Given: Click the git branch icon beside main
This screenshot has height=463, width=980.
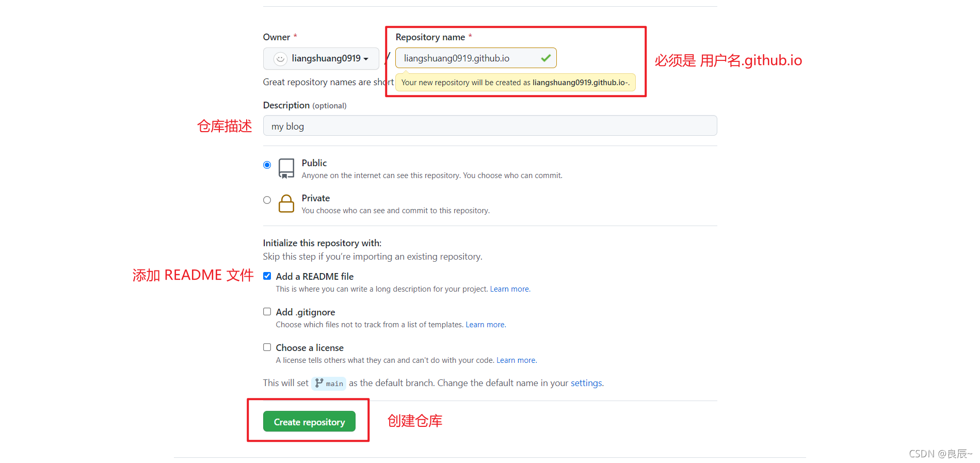Looking at the screenshot, I should (319, 383).
